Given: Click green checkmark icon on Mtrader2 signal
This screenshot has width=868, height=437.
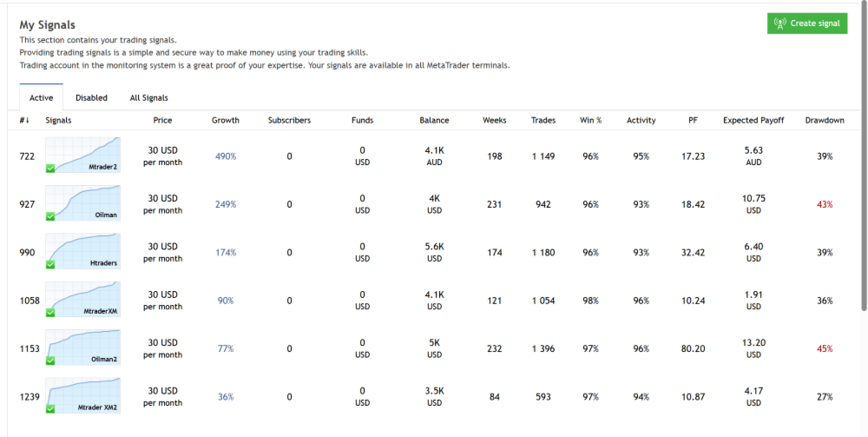Looking at the screenshot, I should pyautogui.click(x=50, y=168).
